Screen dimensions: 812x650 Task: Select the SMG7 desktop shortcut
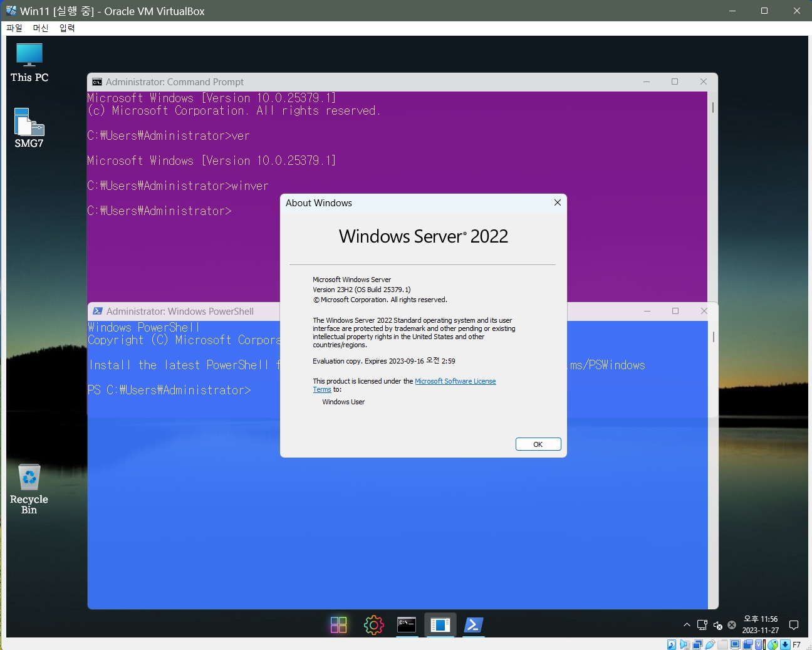29,128
